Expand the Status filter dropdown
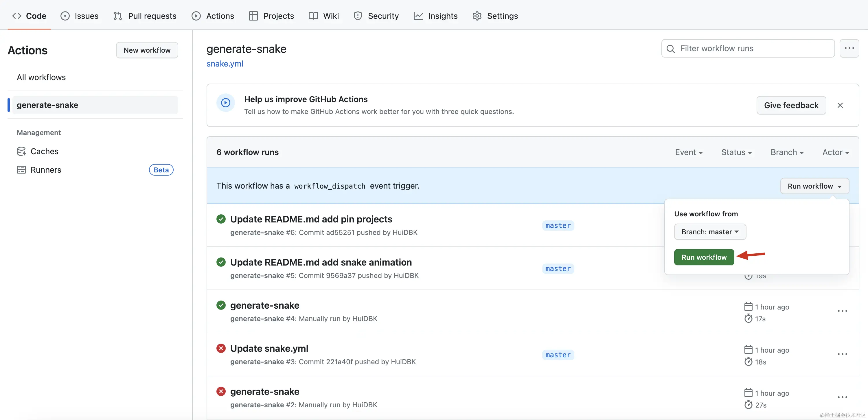 736,152
